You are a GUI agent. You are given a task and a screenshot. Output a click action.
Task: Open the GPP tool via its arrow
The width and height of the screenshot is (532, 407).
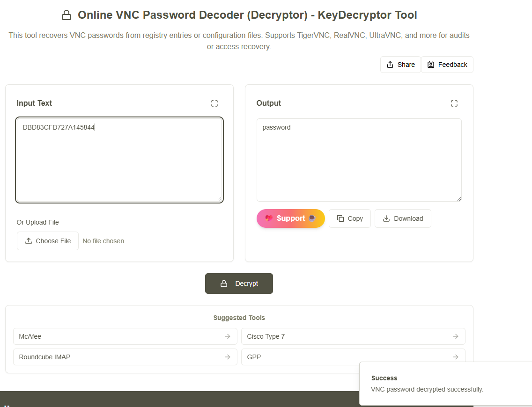tap(456, 357)
